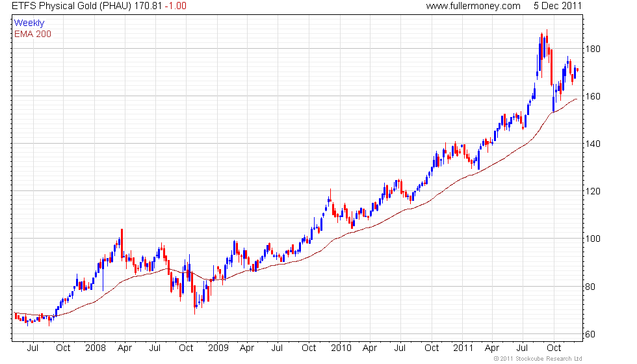
Task: Click the Oct label immediately before 2008
Action: [x=63, y=348]
